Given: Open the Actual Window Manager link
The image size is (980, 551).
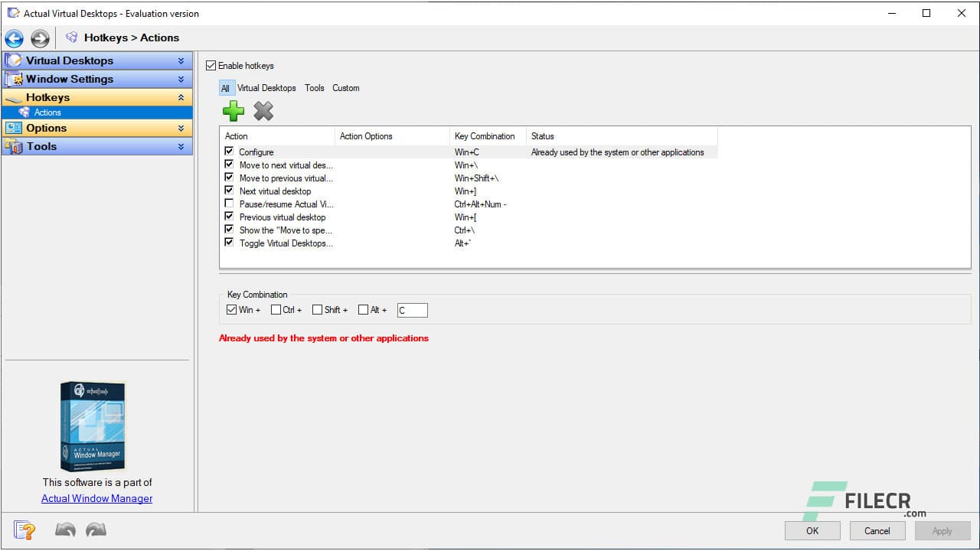Looking at the screenshot, I should pos(96,498).
